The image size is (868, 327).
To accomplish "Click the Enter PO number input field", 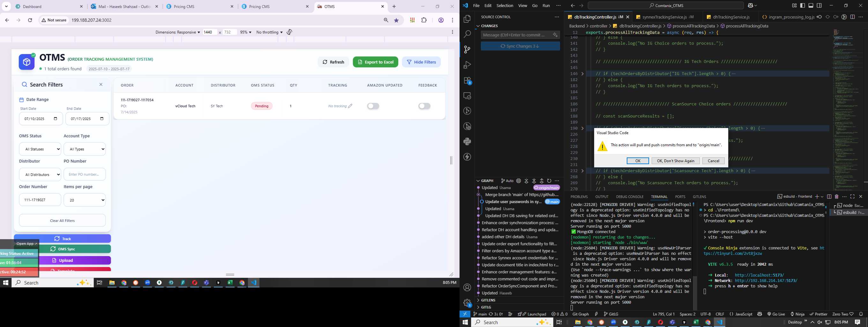I will [x=85, y=174].
